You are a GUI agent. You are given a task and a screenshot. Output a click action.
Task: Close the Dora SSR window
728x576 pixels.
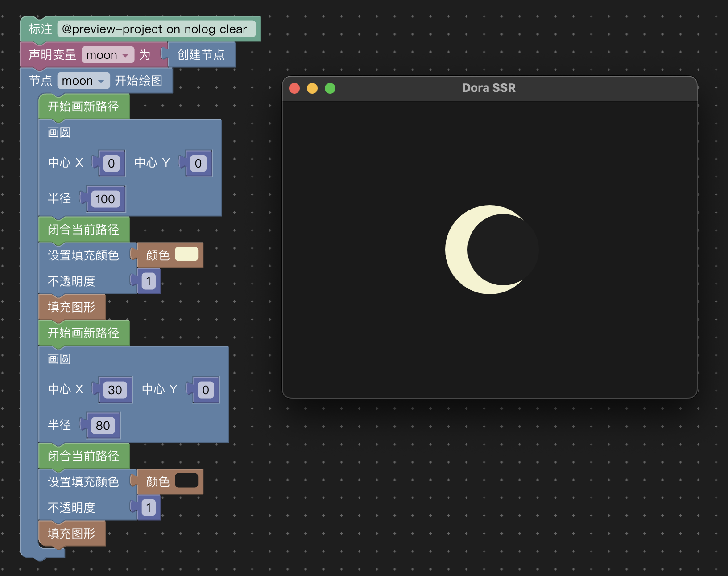click(x=294, y=88)
